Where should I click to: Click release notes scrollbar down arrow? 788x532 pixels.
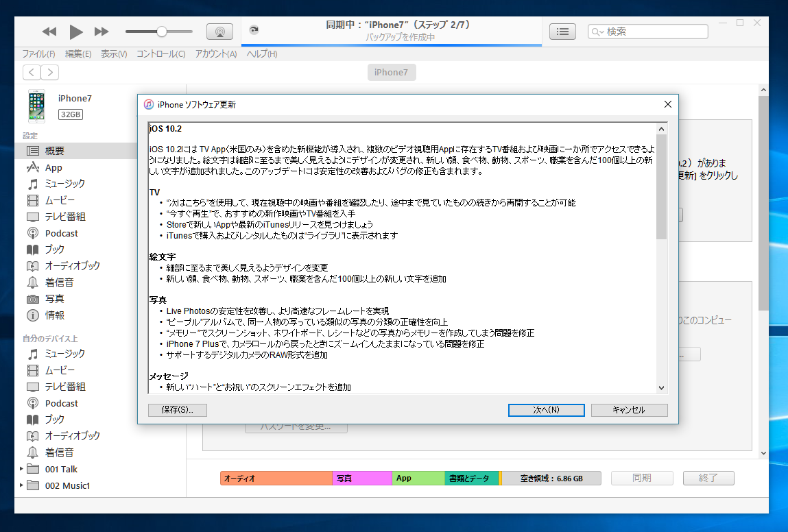pos(661,387)
